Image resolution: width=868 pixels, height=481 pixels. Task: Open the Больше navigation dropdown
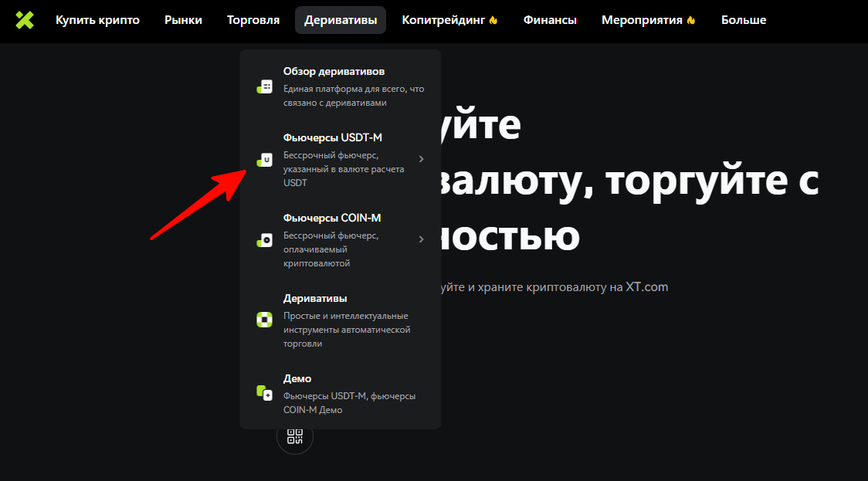coord(743,20)
